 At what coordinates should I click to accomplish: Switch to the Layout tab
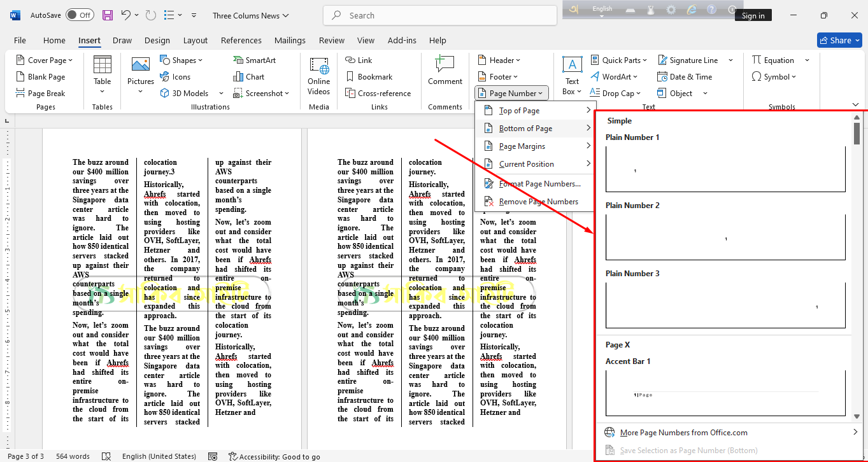tap(195, 40)
